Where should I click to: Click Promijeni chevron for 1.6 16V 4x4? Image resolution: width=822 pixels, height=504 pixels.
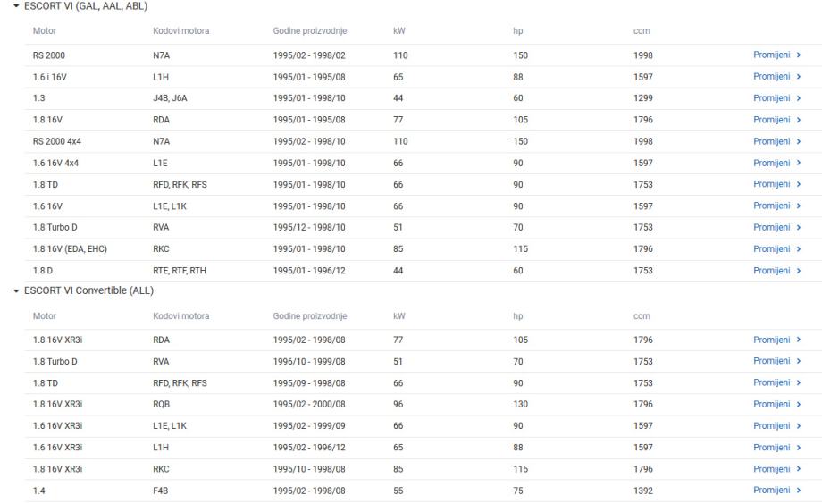[797, 163]
